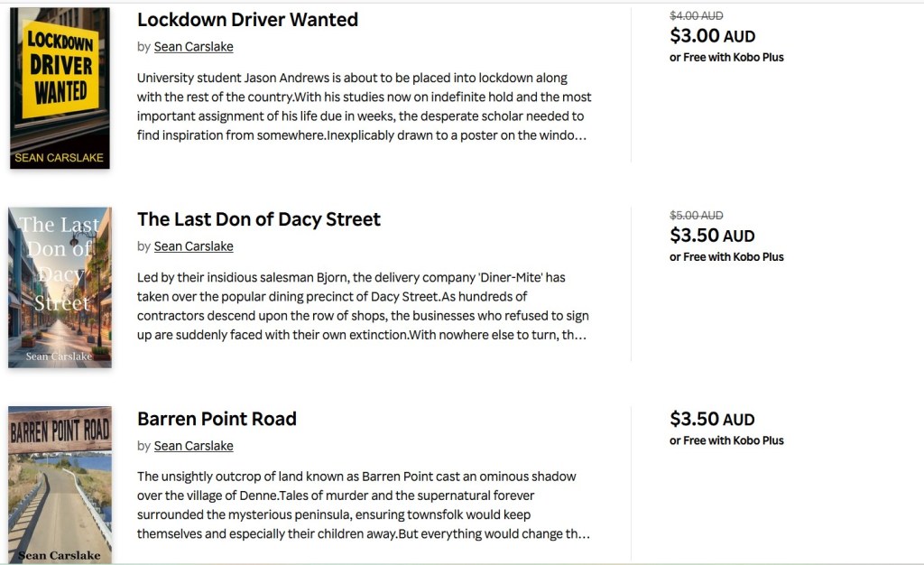Screen dimensions: 924x565
Task: Select the Barren Point Road book cover
Action: [60, 486]
